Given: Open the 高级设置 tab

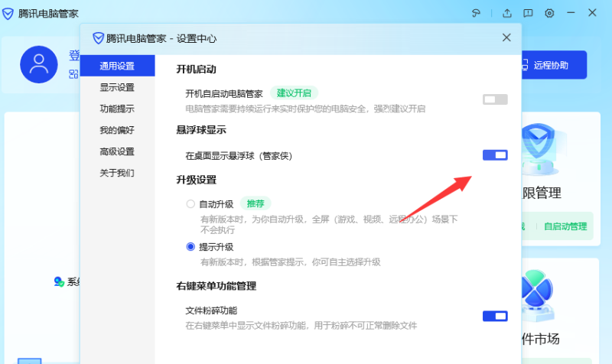Looking at the screenshot, I should [x=118, y=151].
